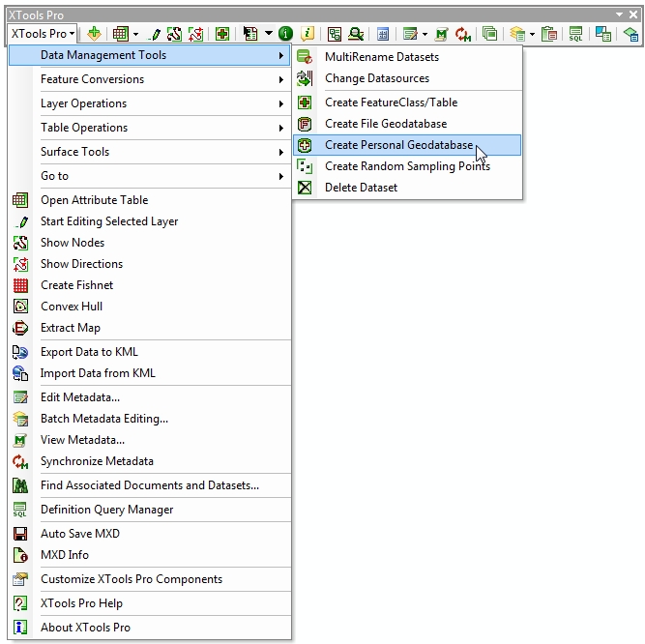
Task: Expand the Surface Tools submenu arrow
Action: pyautogui.click(x=281, y=152)
